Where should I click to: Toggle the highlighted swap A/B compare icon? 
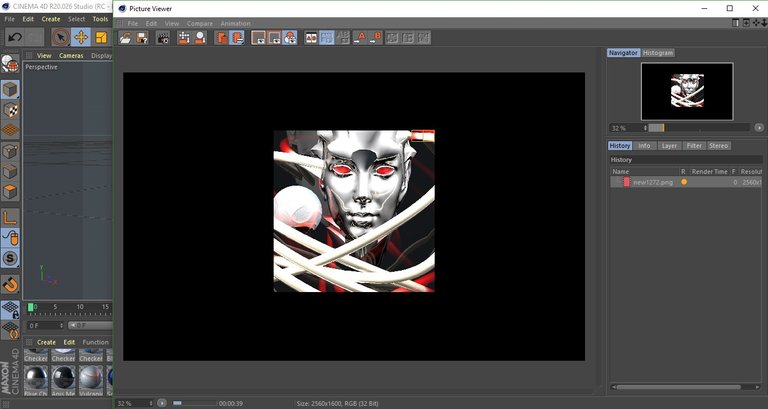pos(327,38)
